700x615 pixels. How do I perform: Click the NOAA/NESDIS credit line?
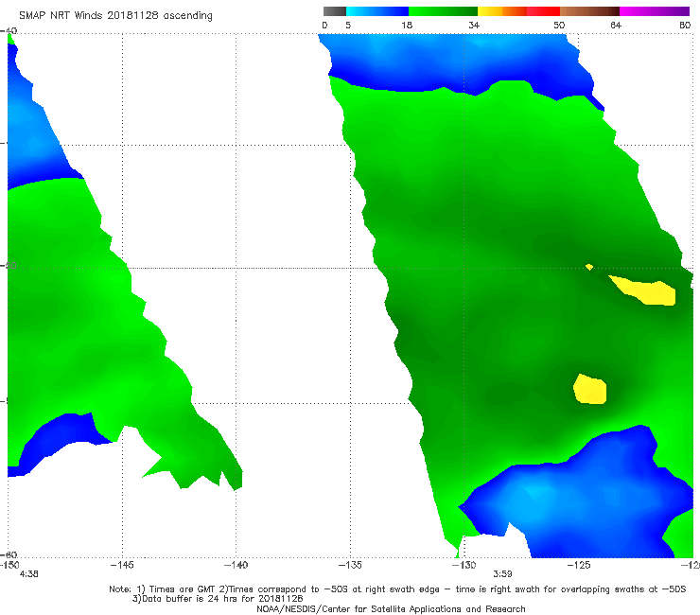tap(391, 609)
